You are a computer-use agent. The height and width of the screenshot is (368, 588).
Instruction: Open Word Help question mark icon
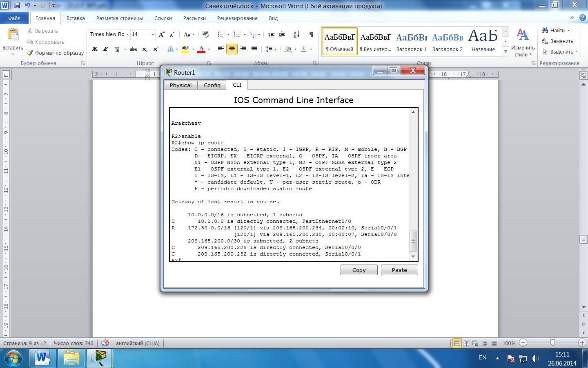583,18
